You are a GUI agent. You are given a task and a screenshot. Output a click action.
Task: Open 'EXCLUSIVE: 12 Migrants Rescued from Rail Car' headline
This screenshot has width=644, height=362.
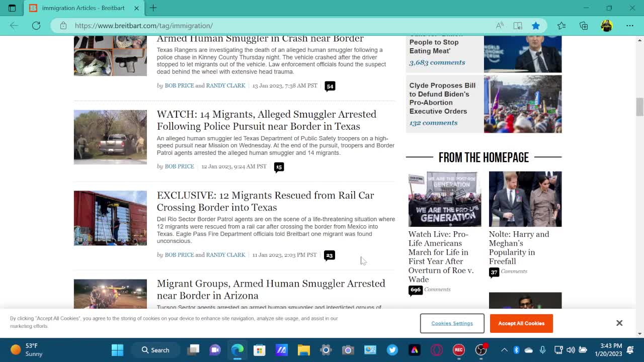[x=265, y=201]
